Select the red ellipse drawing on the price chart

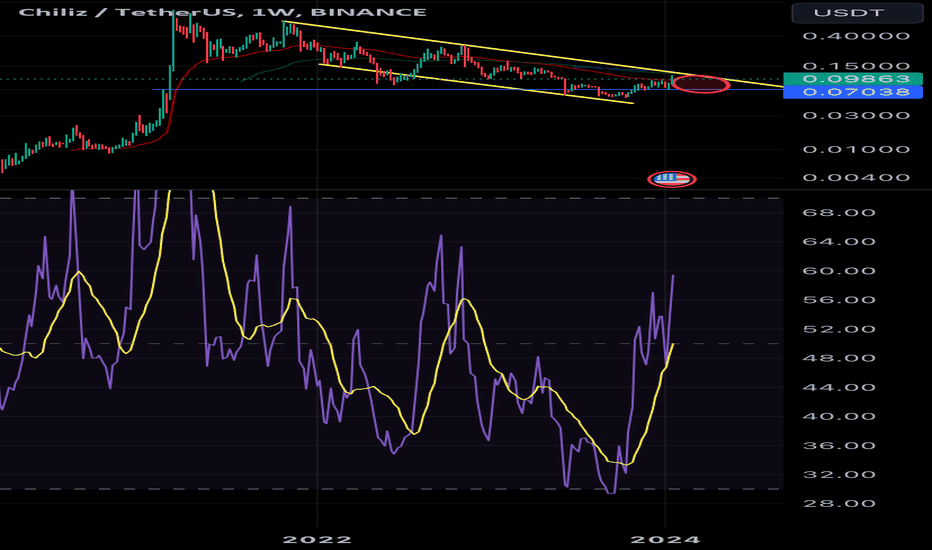(701, 84)
